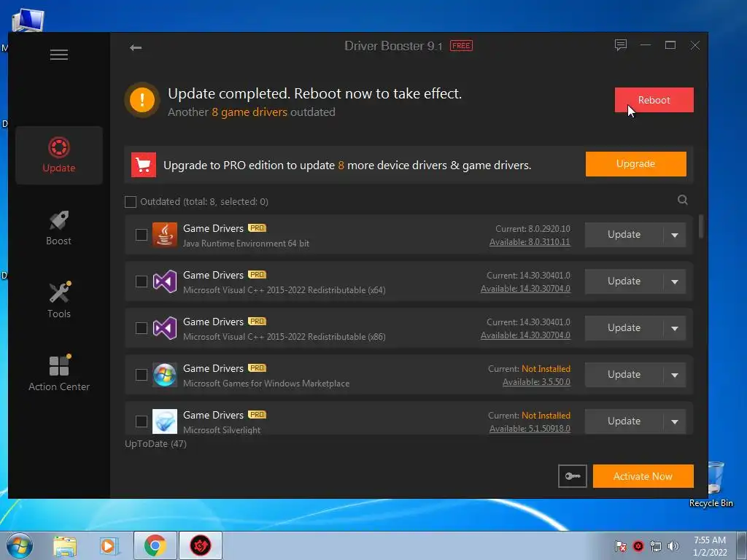
Task: Click the driver list scrollbar thumb
Action: [701, 226]
